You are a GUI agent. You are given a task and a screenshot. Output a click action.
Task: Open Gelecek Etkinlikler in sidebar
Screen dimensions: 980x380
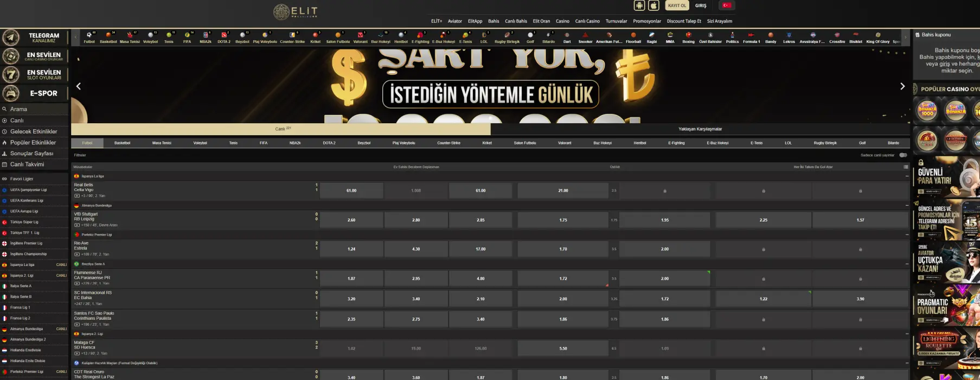(x=35, y=131)
